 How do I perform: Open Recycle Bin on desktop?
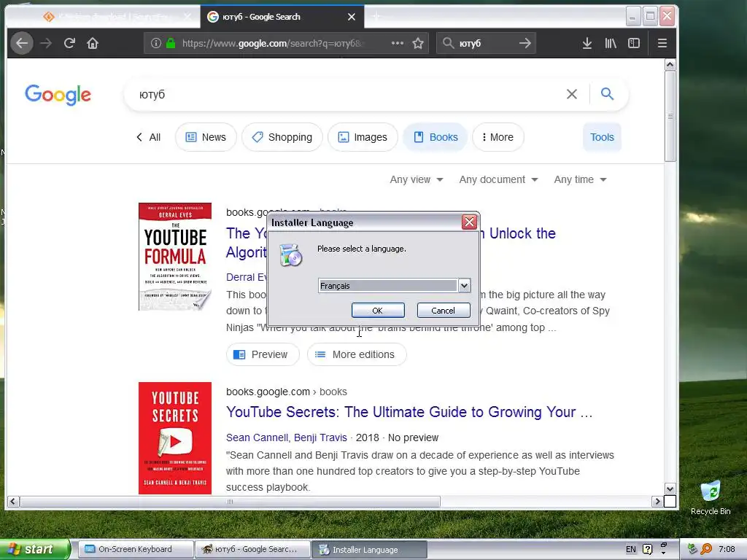pyautogui.click(x=711, y=497)
